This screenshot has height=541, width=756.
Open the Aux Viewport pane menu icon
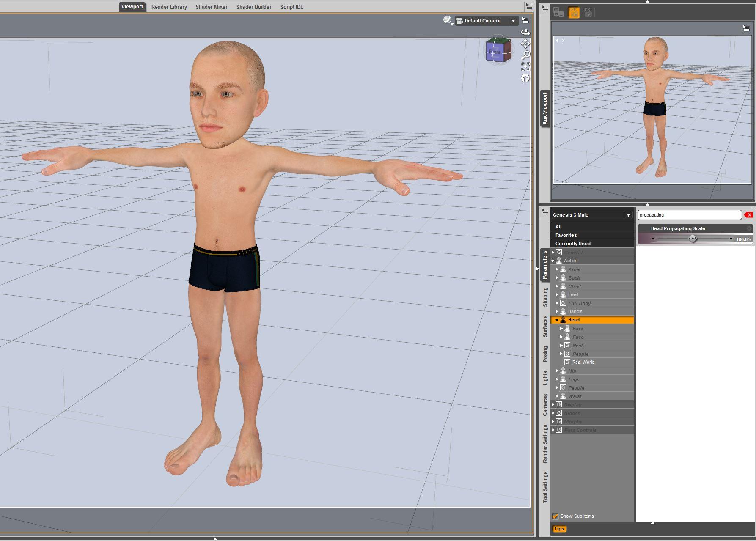point(545,8)
